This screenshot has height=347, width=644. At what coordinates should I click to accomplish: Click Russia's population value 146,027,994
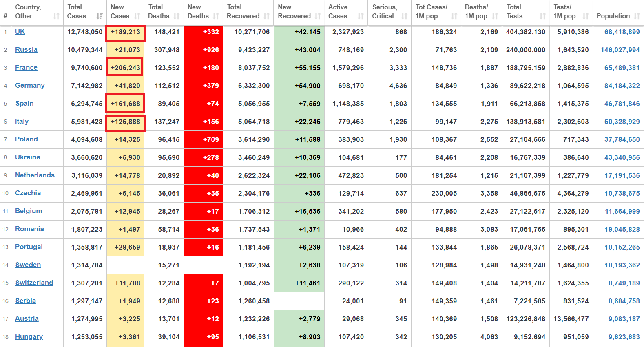point(620,50)
